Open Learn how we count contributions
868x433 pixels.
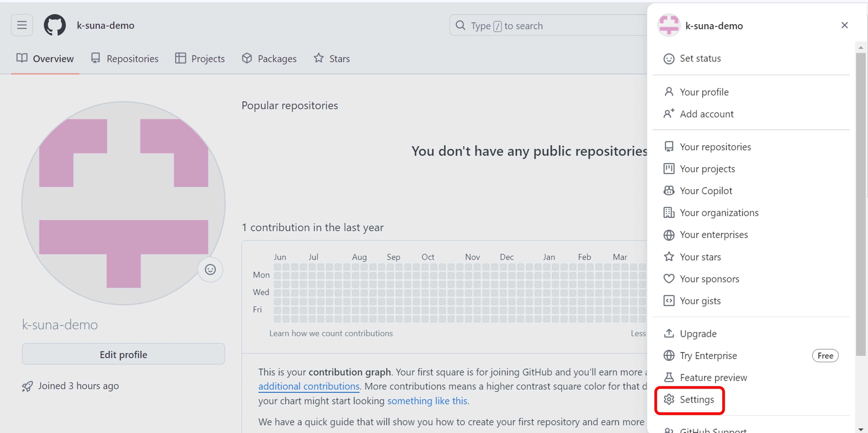point(331,333)
